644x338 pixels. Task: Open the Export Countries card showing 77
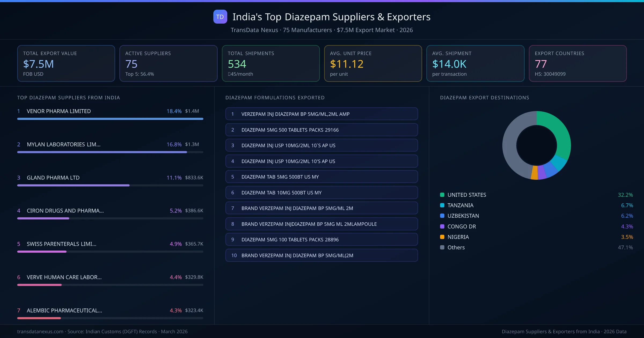coord(578,63)
